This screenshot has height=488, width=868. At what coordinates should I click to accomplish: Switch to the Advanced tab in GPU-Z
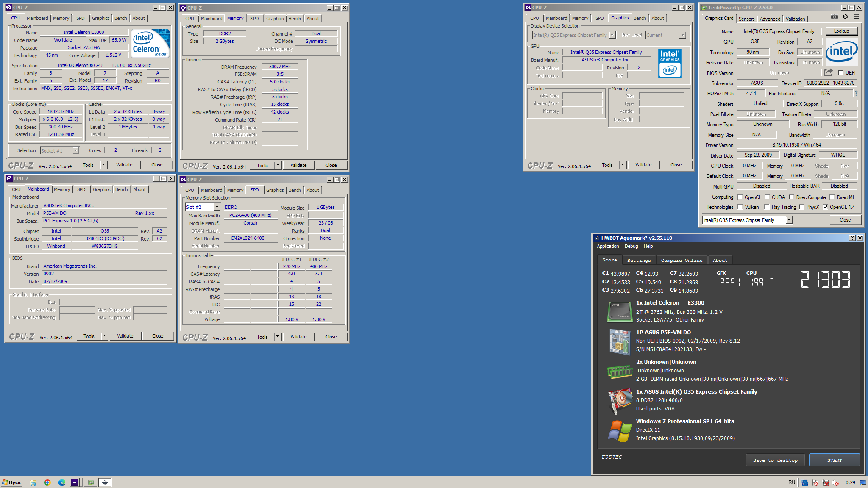770,19
